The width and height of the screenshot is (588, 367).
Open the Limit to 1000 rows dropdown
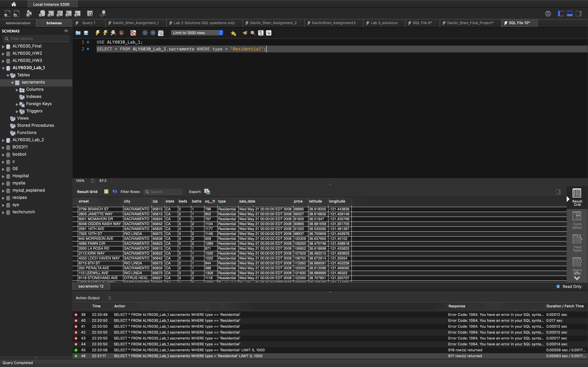coord(197,33)
